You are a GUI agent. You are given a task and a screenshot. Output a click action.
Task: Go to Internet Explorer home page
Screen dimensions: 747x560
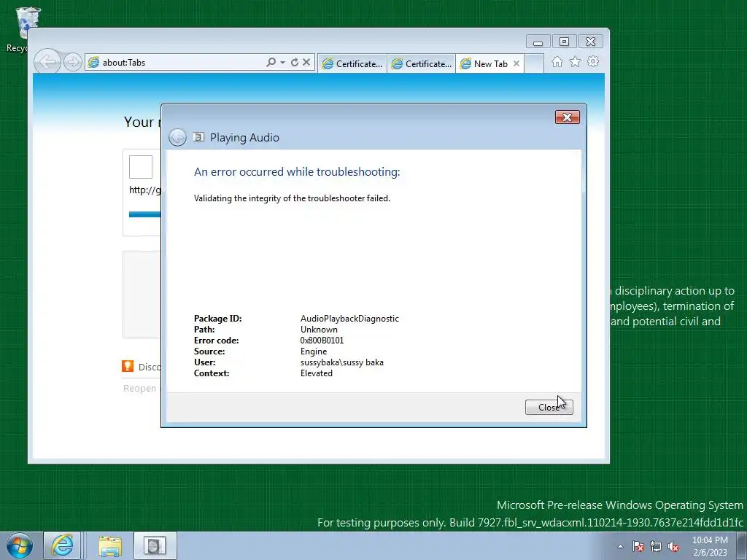(x=557, y=62)
